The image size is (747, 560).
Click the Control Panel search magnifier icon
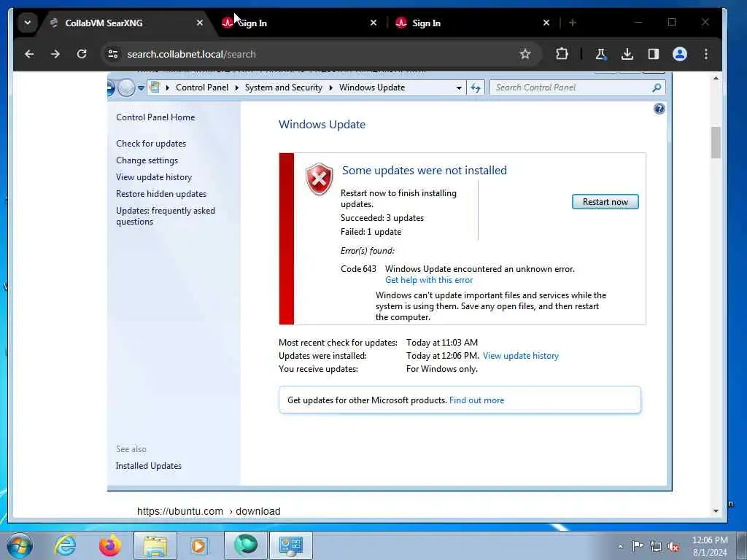pyautogui.click(x=657, y=87)
